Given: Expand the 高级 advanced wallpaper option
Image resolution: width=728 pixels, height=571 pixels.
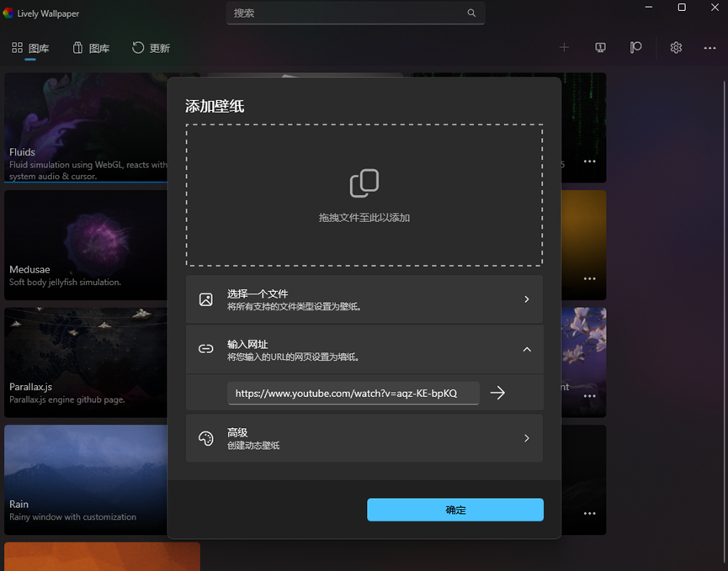Looking at the screenshot, I should click(x=527, y=437).
